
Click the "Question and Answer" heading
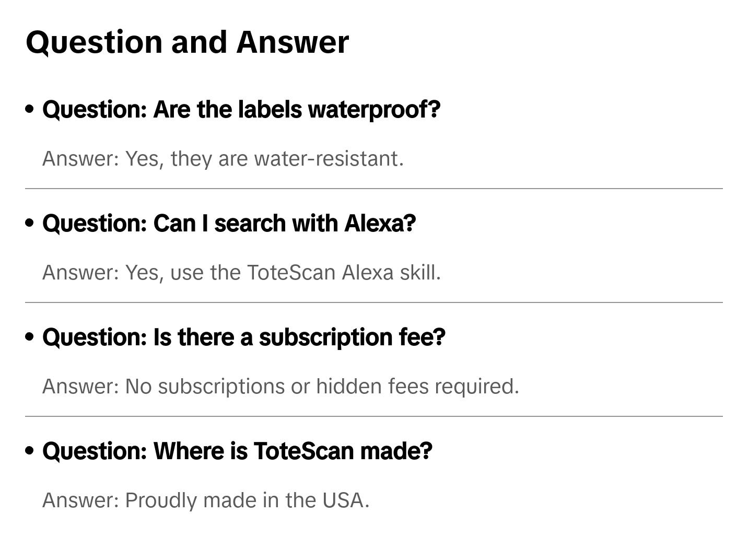click(187, 42)
